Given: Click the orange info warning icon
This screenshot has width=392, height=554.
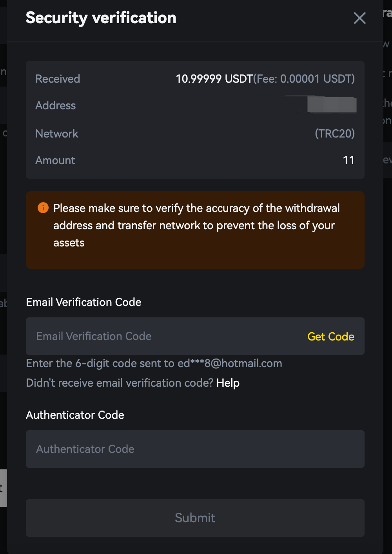Looking at the screenshot, I should tap(43, 208).
